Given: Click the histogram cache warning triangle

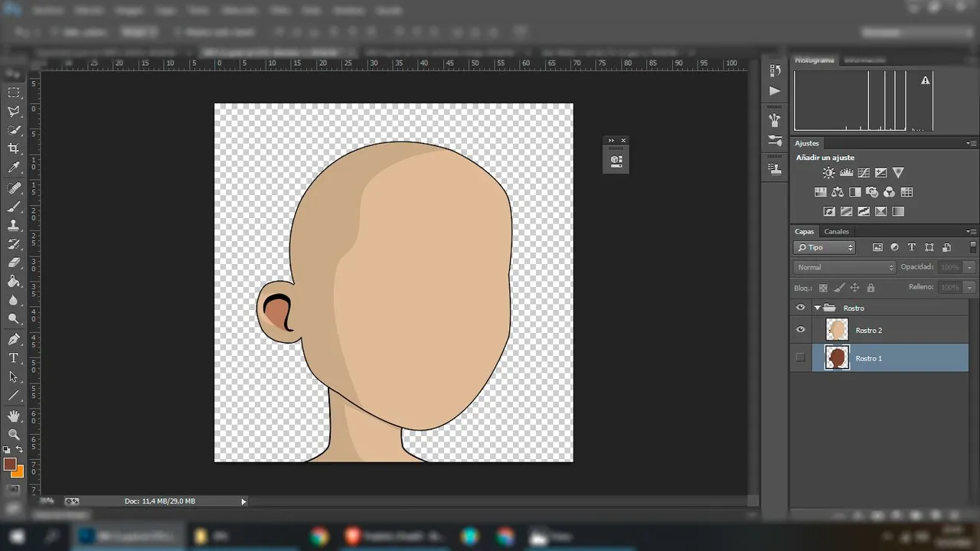Looking at the screenshot, I should [x=926, y=80].
